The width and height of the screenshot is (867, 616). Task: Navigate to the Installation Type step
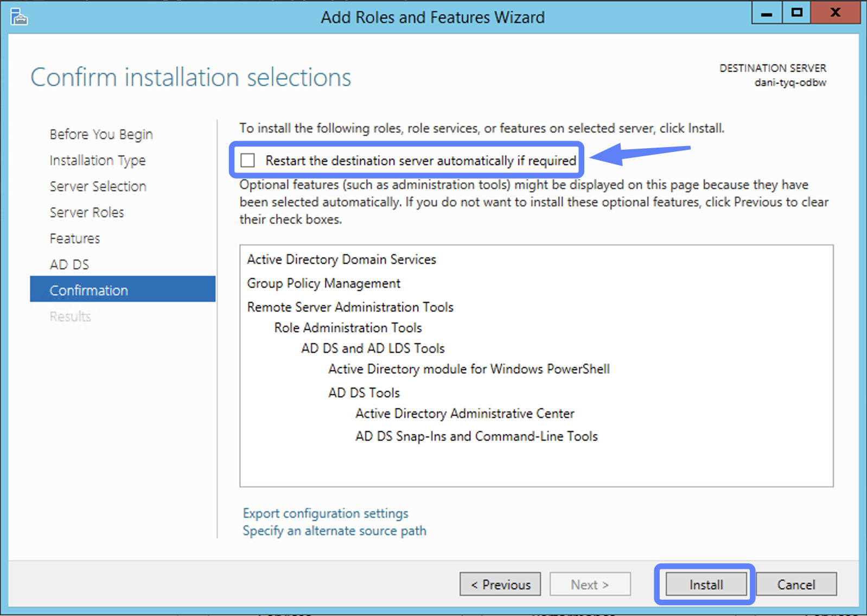pos(97,160)
